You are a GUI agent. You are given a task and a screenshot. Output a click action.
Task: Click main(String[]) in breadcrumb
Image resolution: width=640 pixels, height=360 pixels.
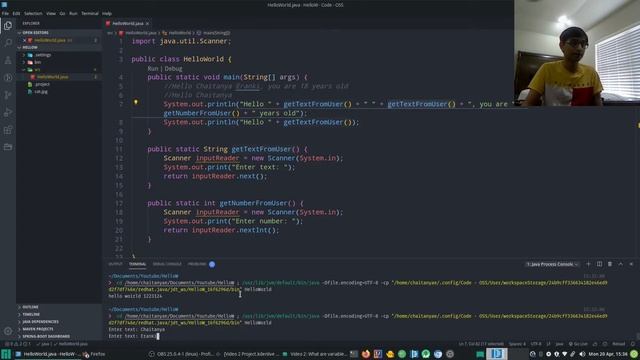click(x=216, y=33)
